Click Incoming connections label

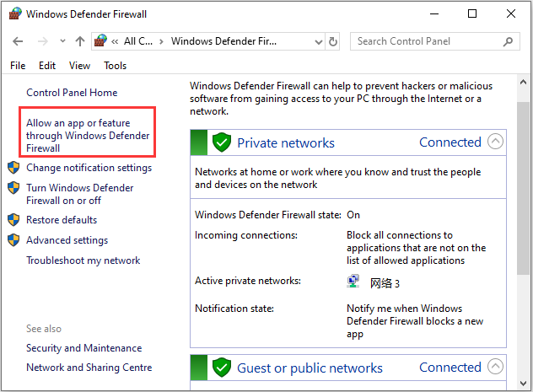[246, 235]
